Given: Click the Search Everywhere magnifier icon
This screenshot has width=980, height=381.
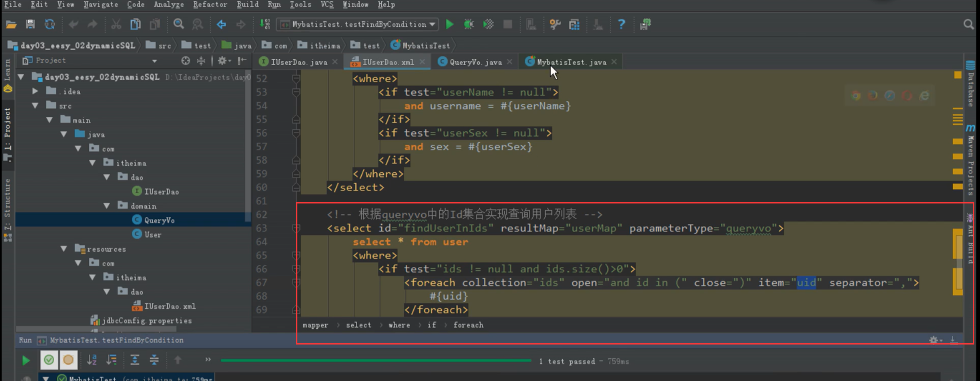Looking at the screenshot, I should click(x=968, y=24).
